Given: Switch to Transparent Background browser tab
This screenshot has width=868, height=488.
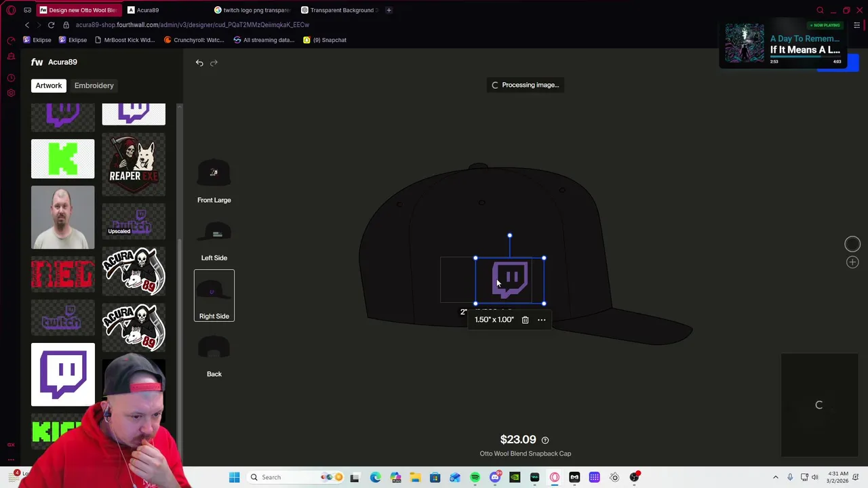Looking at the screenshot, I should pos(338,10).
